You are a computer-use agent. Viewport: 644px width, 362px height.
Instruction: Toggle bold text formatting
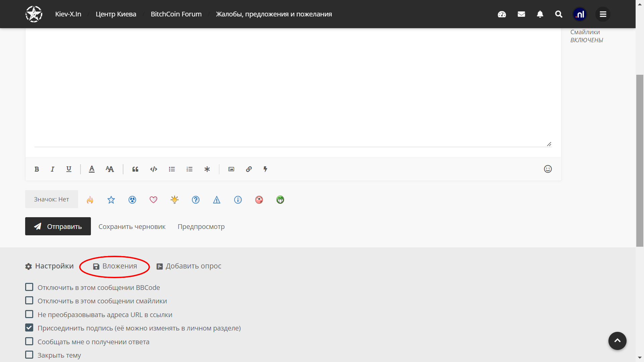[x=37, y=169]
